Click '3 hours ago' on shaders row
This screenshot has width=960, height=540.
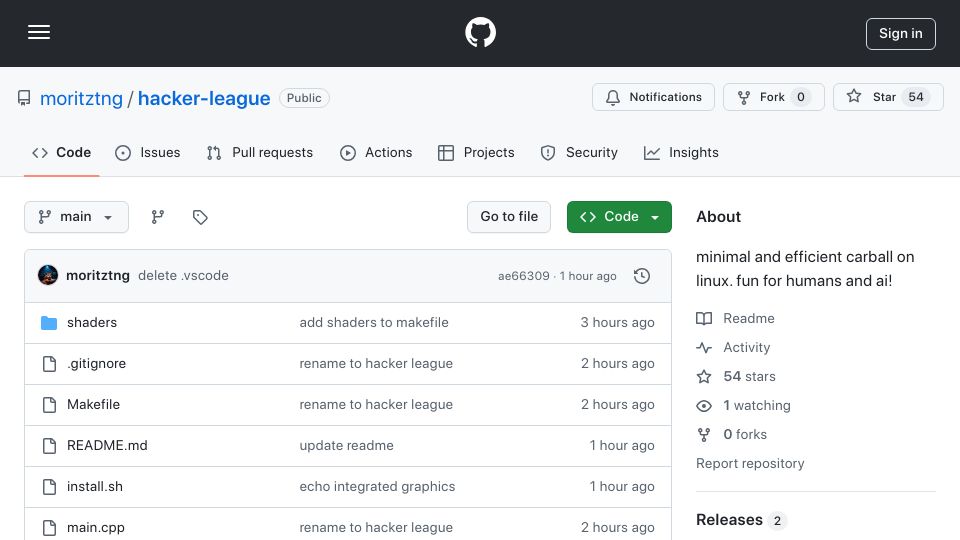[x=617, y=323]
